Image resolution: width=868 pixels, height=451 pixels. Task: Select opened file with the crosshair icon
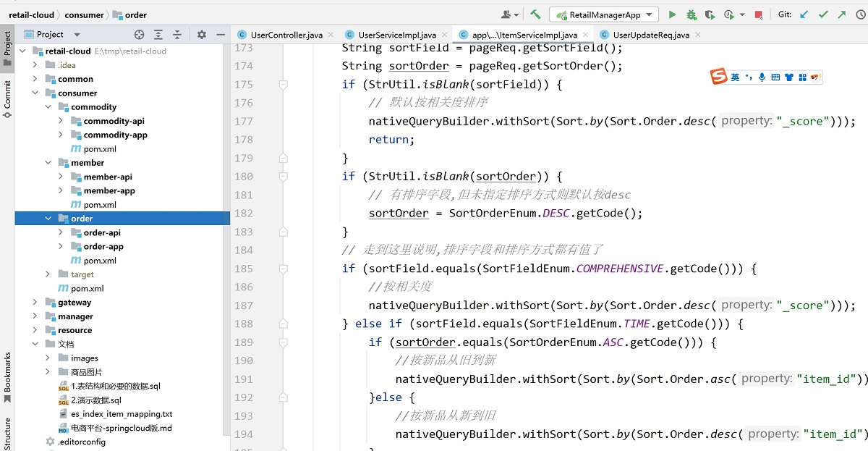coord(140,35)
